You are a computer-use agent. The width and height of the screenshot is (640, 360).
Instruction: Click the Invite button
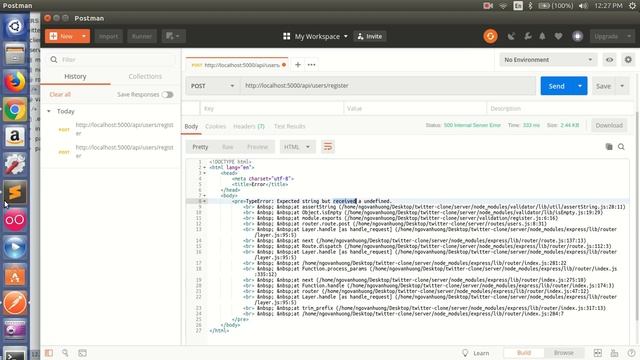[x=370, y=36]
